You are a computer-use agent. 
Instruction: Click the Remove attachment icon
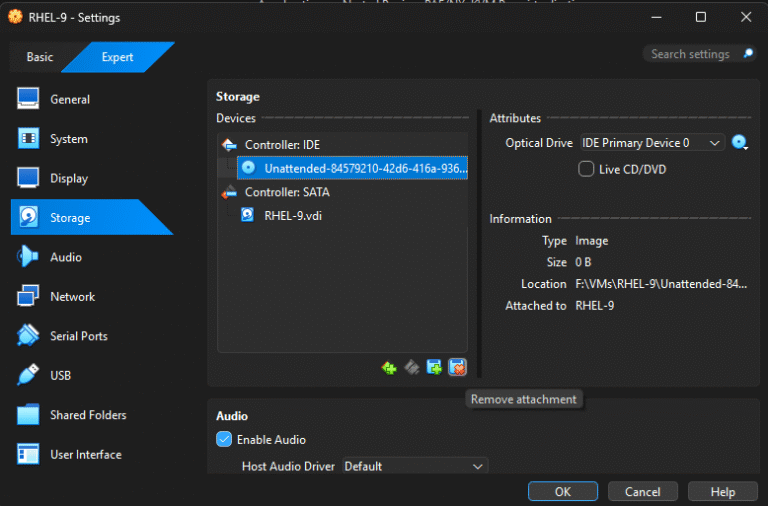pyautogui.click(x=457, y=368)
